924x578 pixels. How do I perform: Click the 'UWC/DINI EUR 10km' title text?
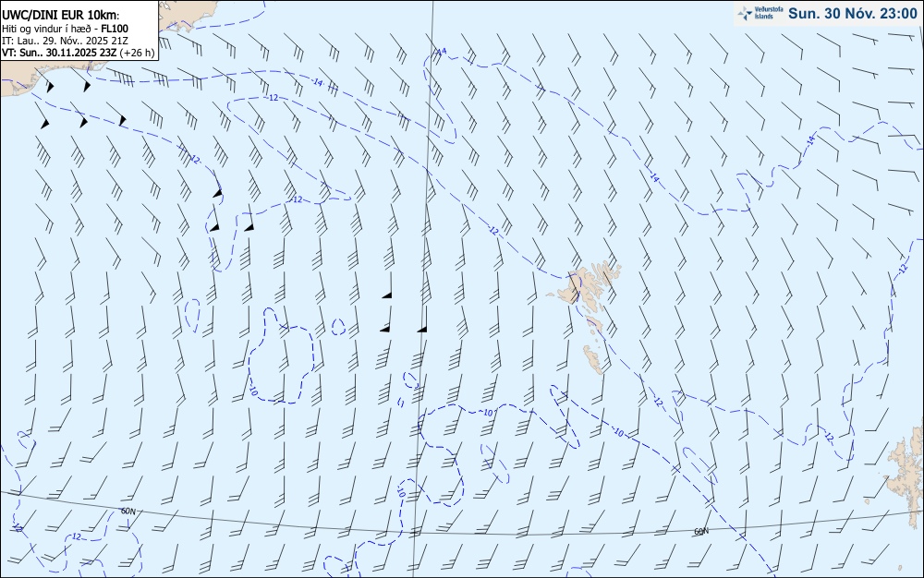pos(61,16)
